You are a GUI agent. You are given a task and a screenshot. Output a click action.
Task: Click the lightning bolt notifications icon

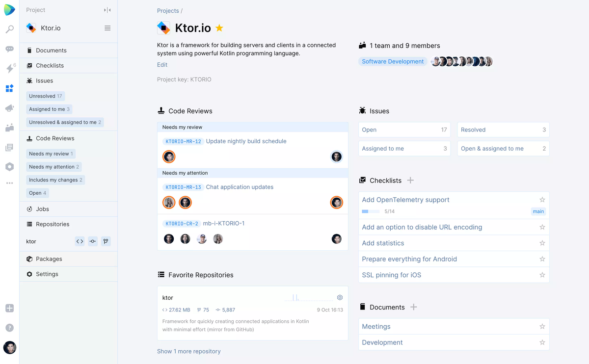click(9, 69)
